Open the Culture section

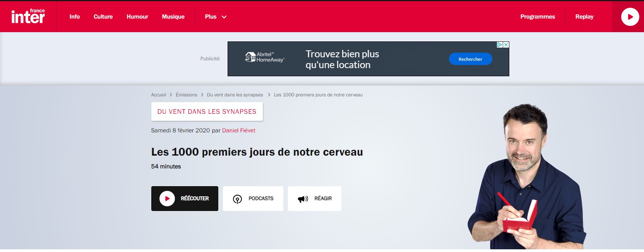[x=103, y=17]
